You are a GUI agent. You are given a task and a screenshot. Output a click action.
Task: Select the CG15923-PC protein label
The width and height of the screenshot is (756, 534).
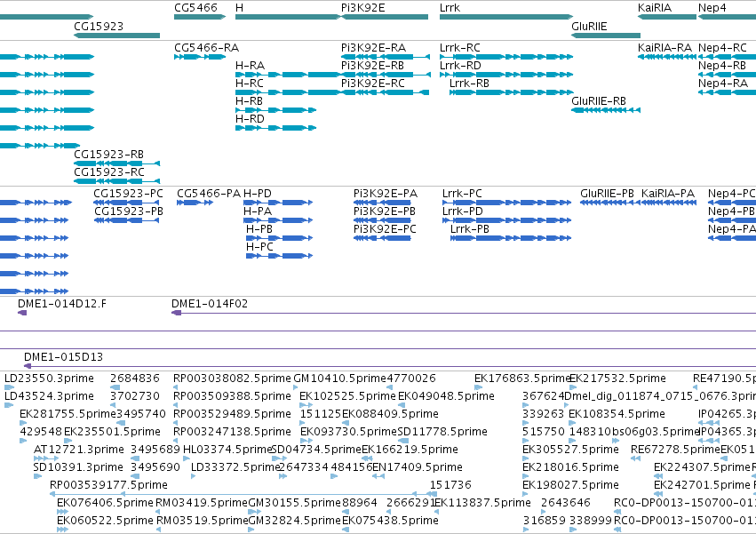click(128, 193)
